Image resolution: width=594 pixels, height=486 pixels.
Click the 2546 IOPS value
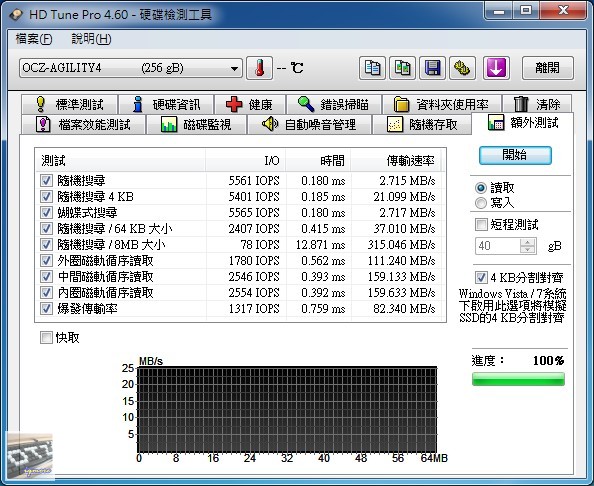point(254,277)
